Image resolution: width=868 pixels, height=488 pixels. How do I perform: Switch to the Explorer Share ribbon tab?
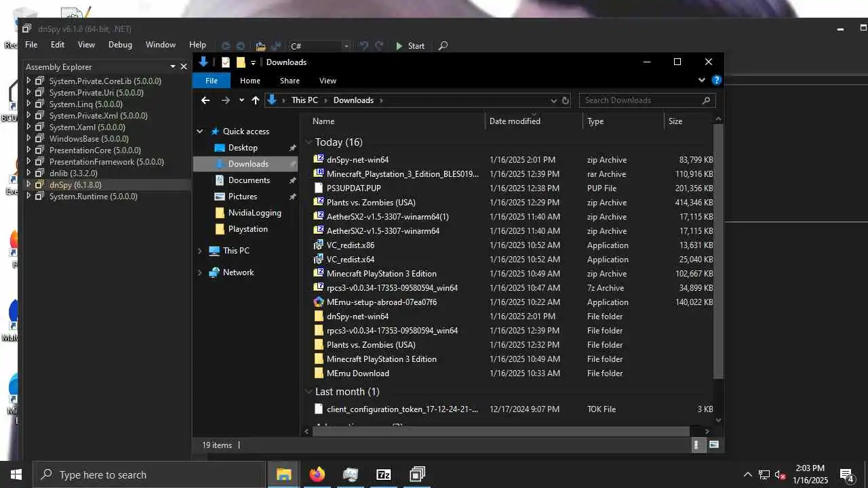[x=290, y=81]
